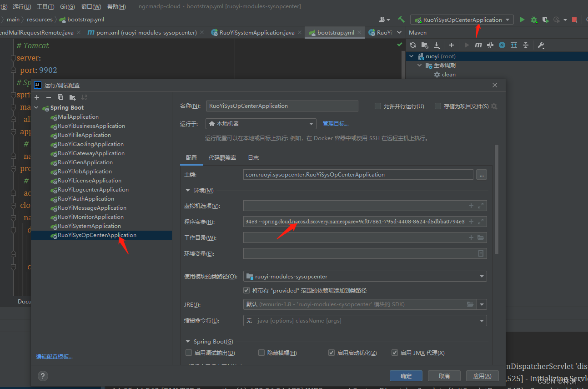Collapse the ruoyi (root) Maven node

pos(412,56)
